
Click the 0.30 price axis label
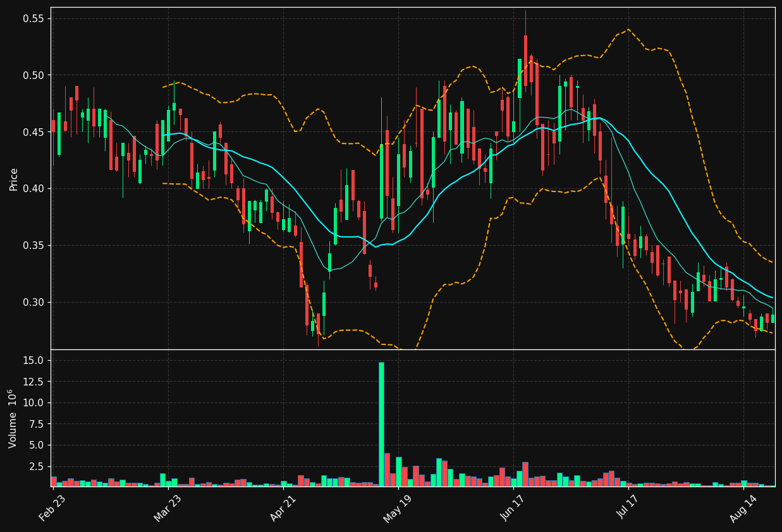pyautogui.click(x=34, y=302)
